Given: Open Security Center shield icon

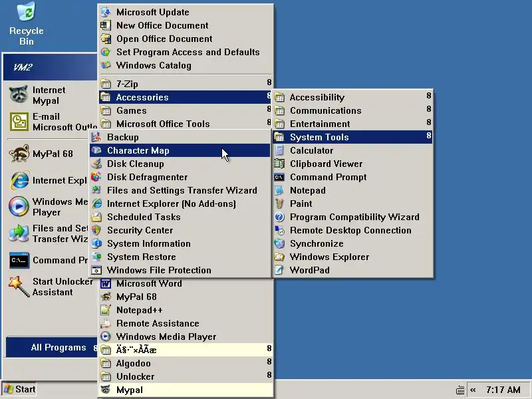Looking at the screenshot, I should [96, 230].
